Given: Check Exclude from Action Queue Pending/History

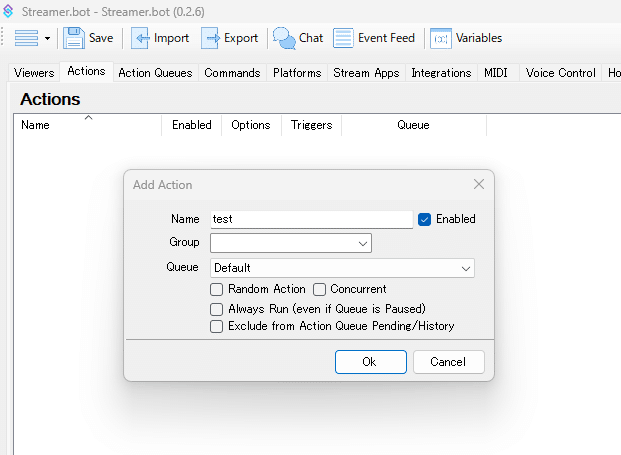Looking at the screenshot, I should [x=216, y=326].
